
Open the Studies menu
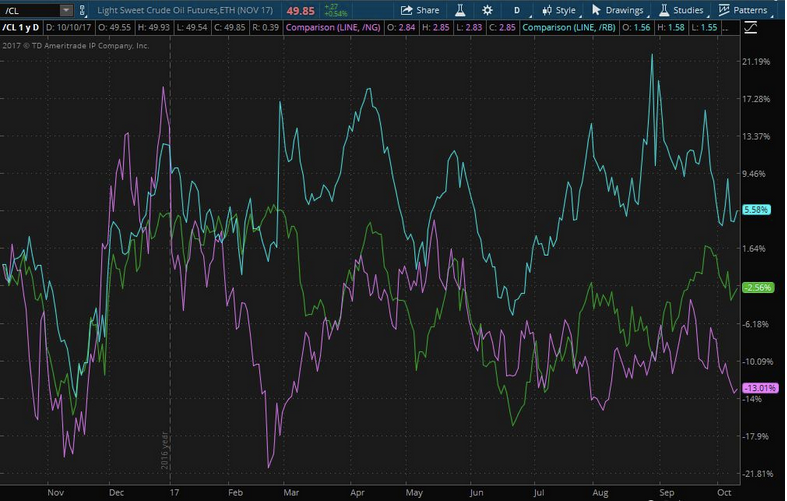(681, 10)
